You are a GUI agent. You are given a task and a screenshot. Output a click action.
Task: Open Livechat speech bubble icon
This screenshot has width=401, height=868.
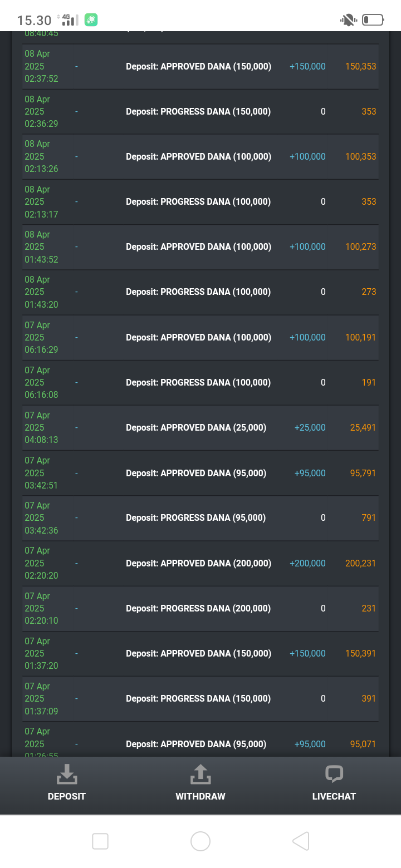tap(334, 774)
